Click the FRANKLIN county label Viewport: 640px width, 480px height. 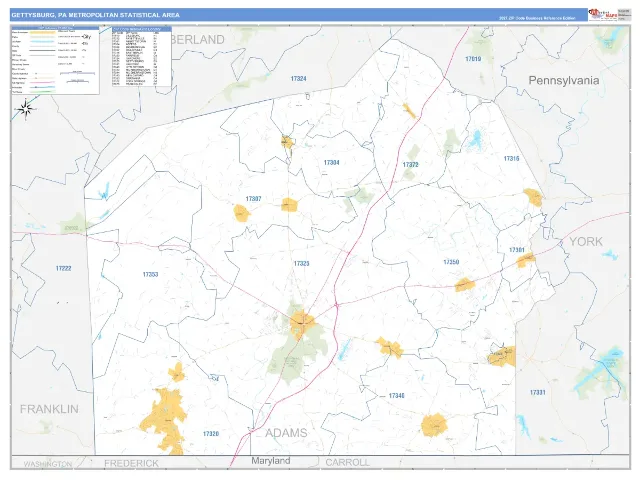pos(49,409)
